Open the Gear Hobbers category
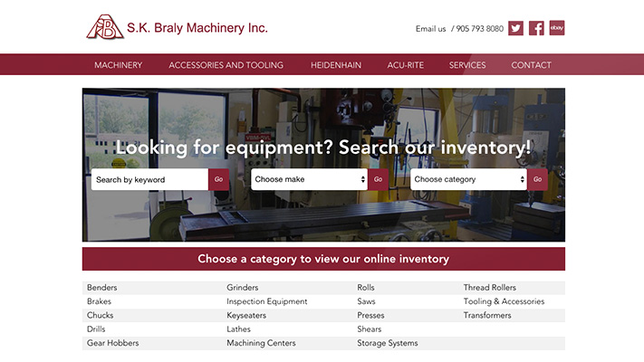 (113, 343)
